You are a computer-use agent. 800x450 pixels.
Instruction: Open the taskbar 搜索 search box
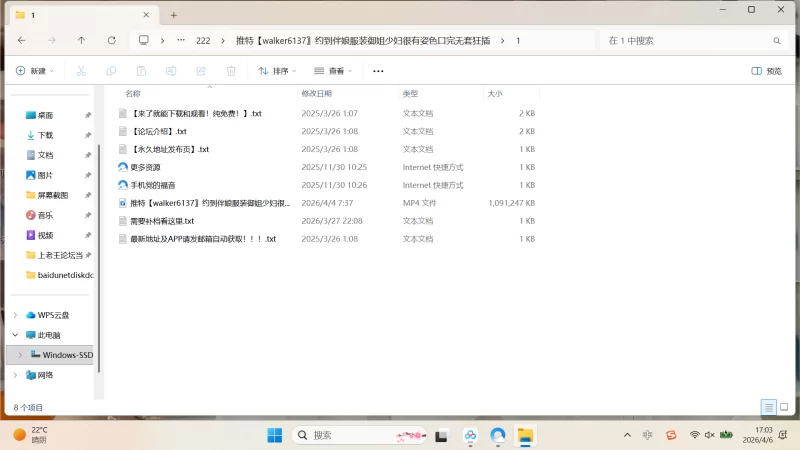point(359,435)
